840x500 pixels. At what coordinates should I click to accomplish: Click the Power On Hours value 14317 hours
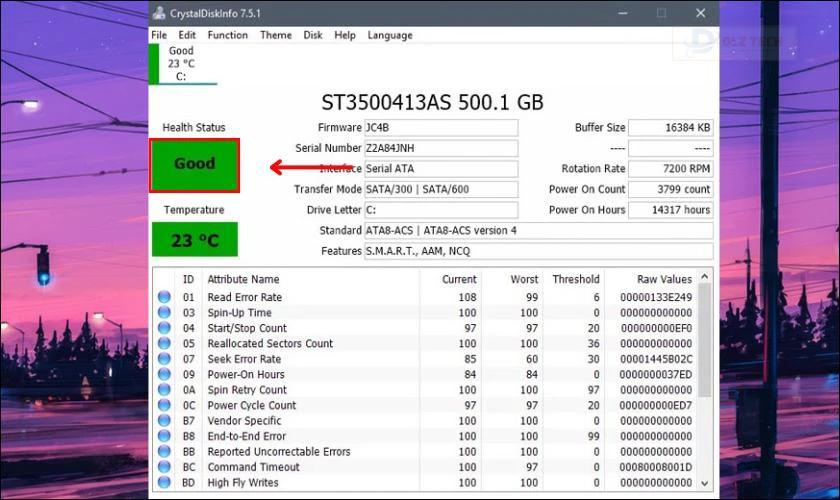tap(670, 210)
